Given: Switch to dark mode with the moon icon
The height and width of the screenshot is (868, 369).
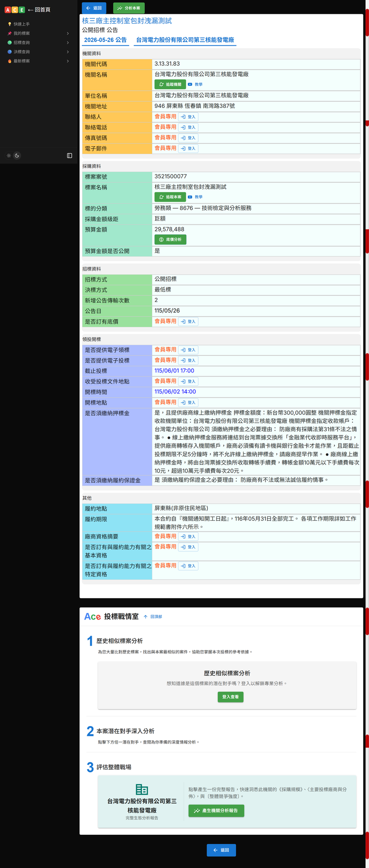Looking at the screenshot, I should (17, 155).
